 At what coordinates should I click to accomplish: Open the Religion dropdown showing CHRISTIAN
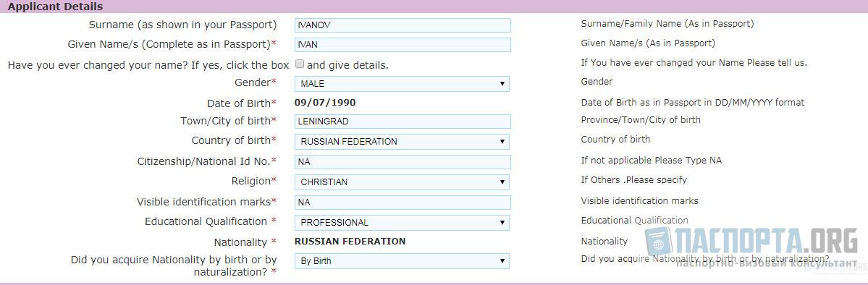click(402, 182)
